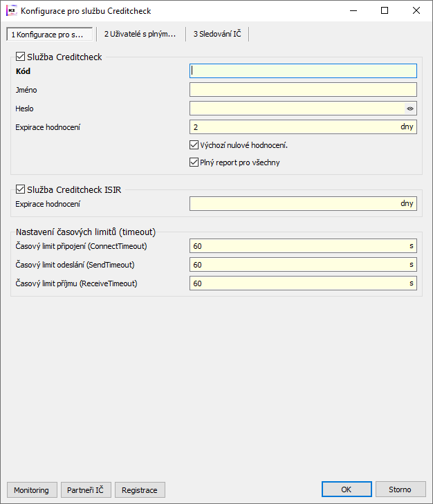The height and width of the screenshot is (504, 433).
Task: Open Partneři IČ button
Action: point(85,490)
